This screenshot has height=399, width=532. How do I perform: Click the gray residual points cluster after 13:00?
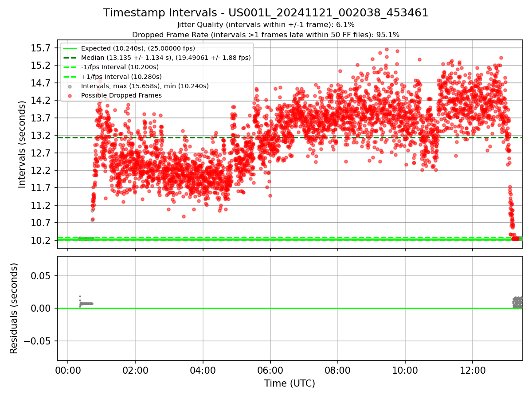pos(517,302)
